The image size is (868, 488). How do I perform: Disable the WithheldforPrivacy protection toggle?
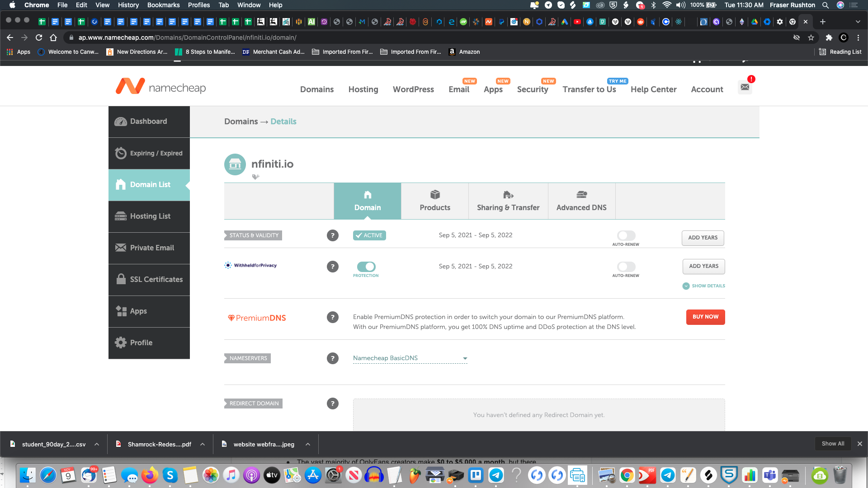coord(366,267)
